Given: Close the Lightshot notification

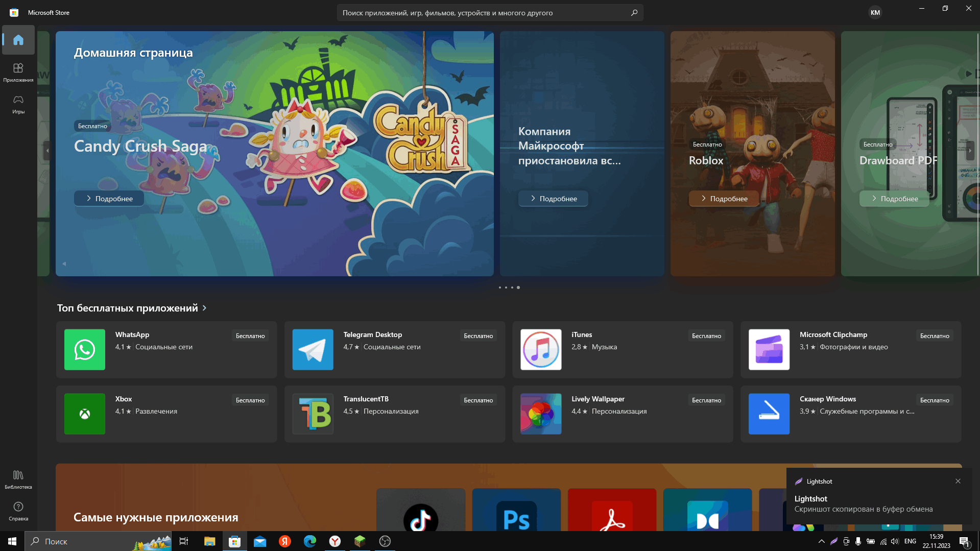Looking at the screenshot, I should 958,481.
